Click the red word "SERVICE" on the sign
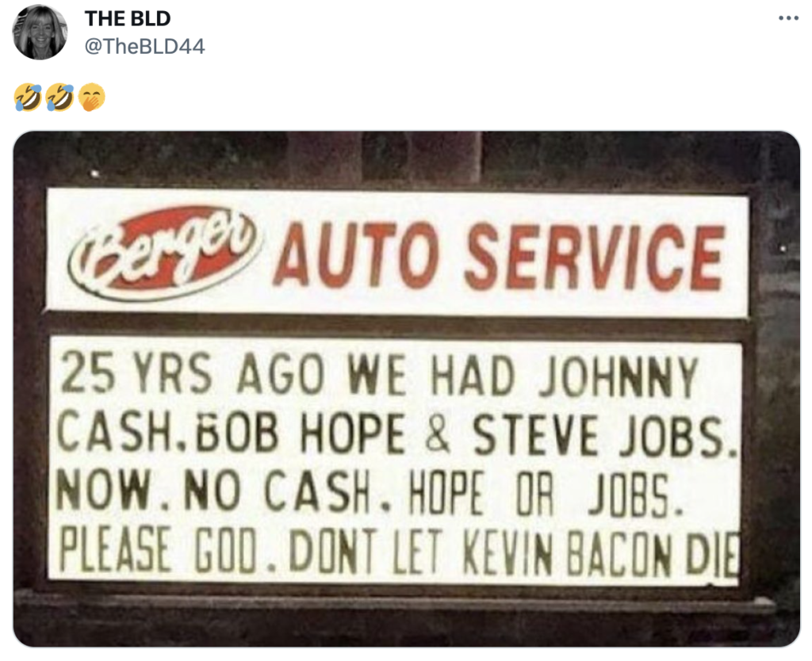812x661 pixels. [595, 257]
